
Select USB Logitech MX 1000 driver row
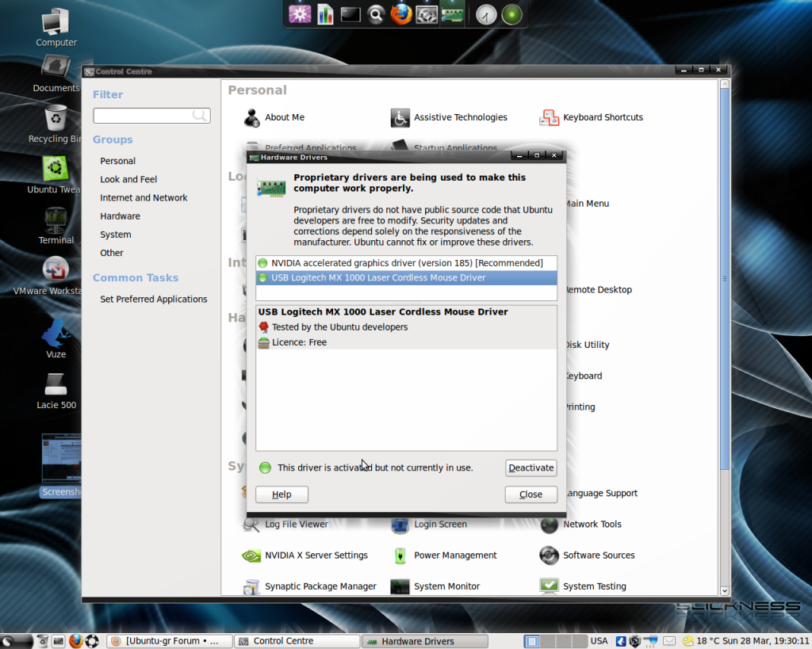[407, 278]
